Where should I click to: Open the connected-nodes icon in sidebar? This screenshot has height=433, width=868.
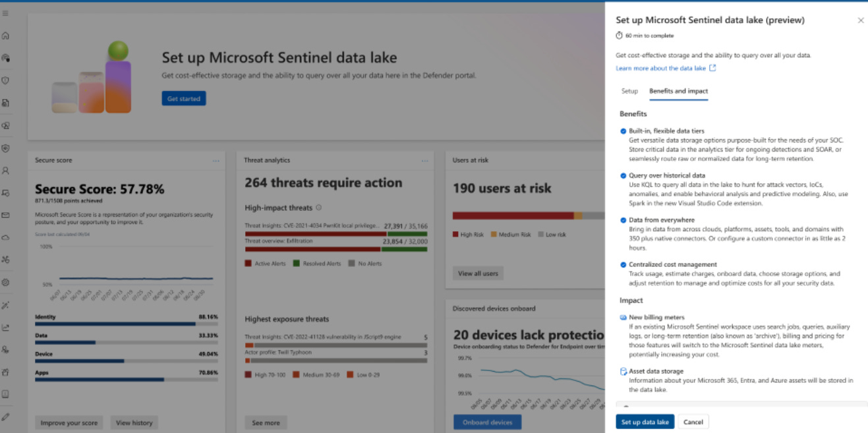point(5,260)
